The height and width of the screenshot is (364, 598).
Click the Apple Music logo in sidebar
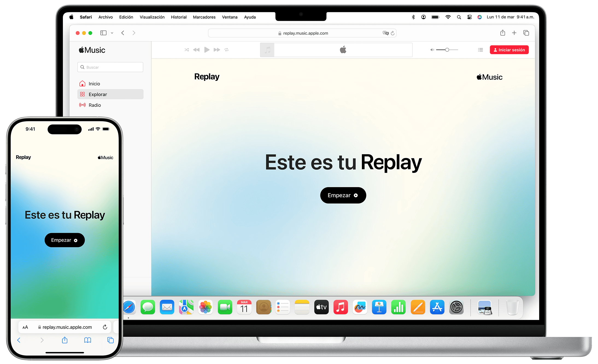tap(92, 50)
